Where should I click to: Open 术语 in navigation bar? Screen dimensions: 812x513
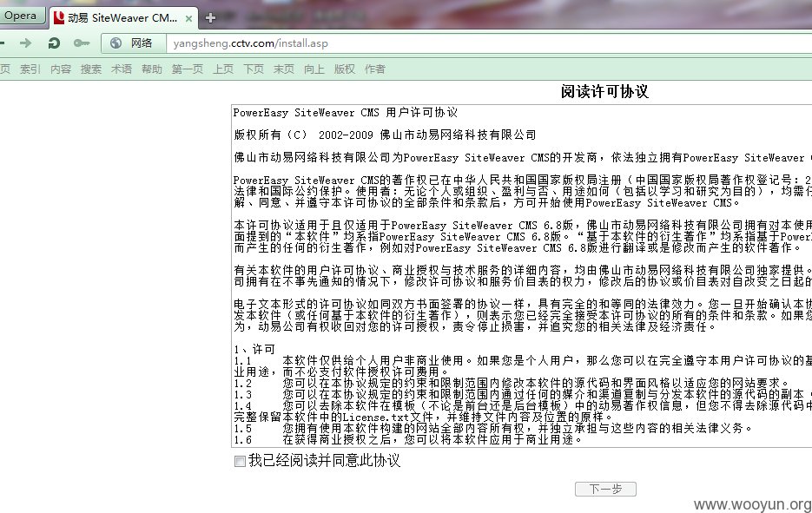coord(122,69)
